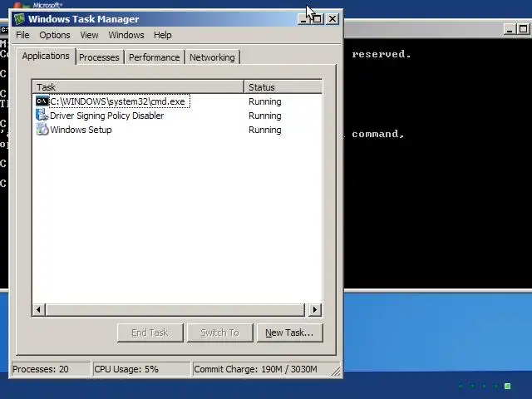Select the Driver Signing Policy Disabler task
The width and height of the screenshot is (532, 399).
coord(107,116)
